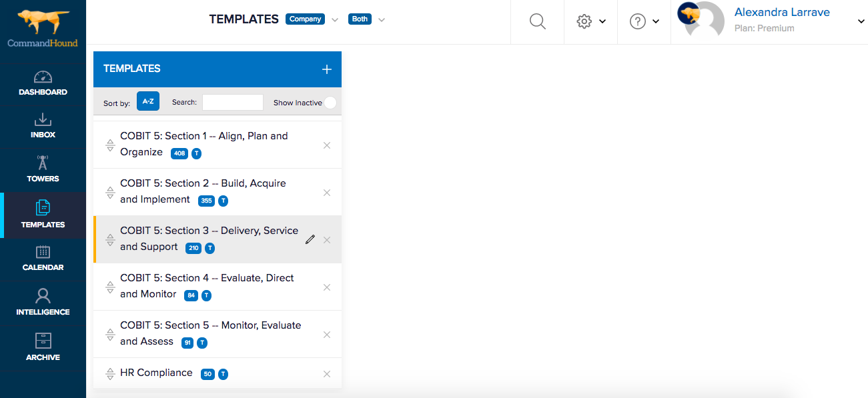This screenshot has height=398, width=868.
Task: Expand the Both filter chevron
Action: point(382,20)
